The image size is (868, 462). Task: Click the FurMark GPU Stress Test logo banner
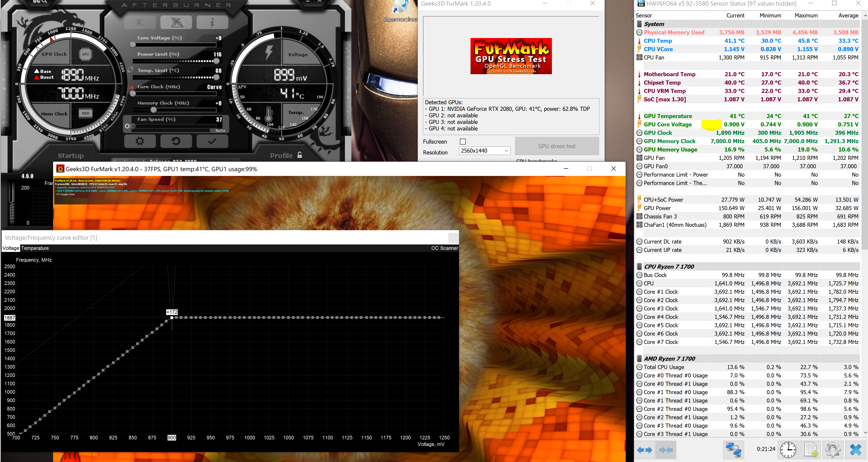(x=511, y=56)
